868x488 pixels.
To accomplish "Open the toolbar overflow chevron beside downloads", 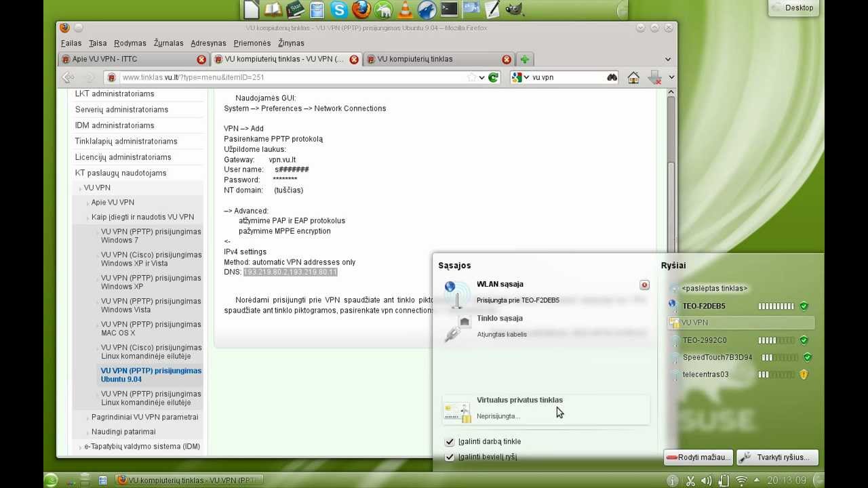I will (x=671, y=78).
